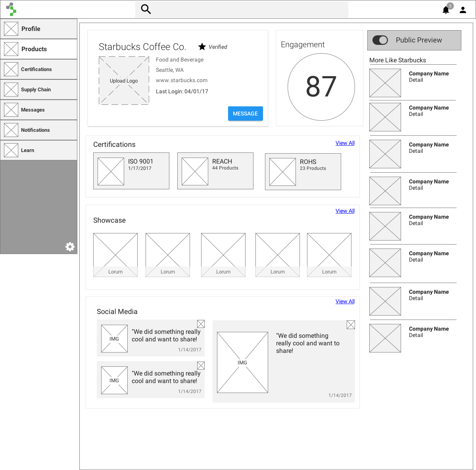Click the Profile icon in sidebar

(x=11, y=29)
